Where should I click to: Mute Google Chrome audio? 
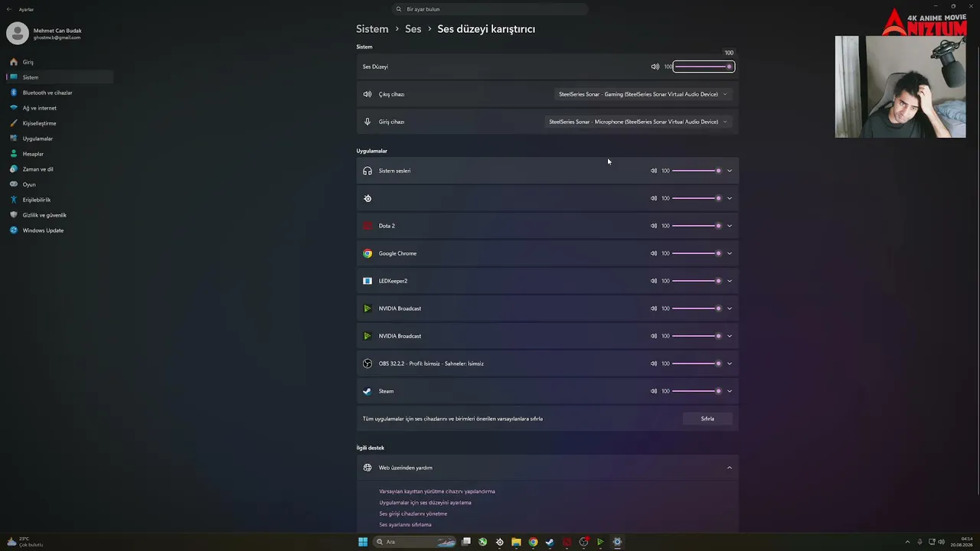click(654, 253)
